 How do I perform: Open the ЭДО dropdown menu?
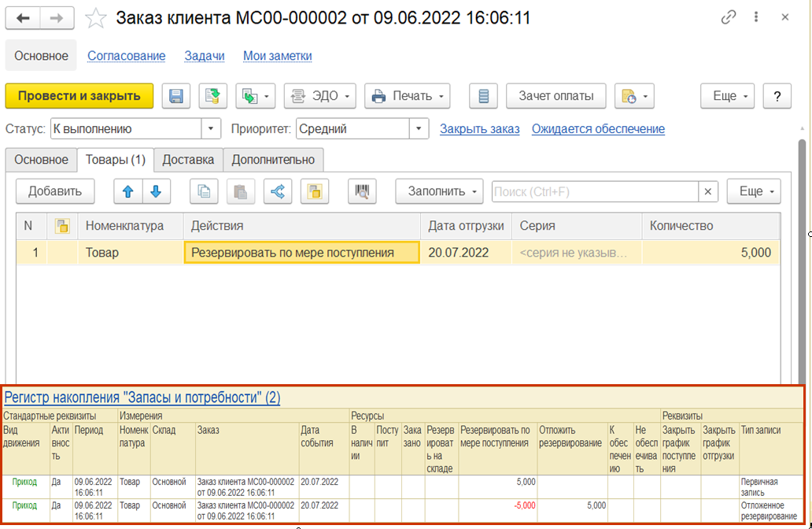tap(319, 96)
